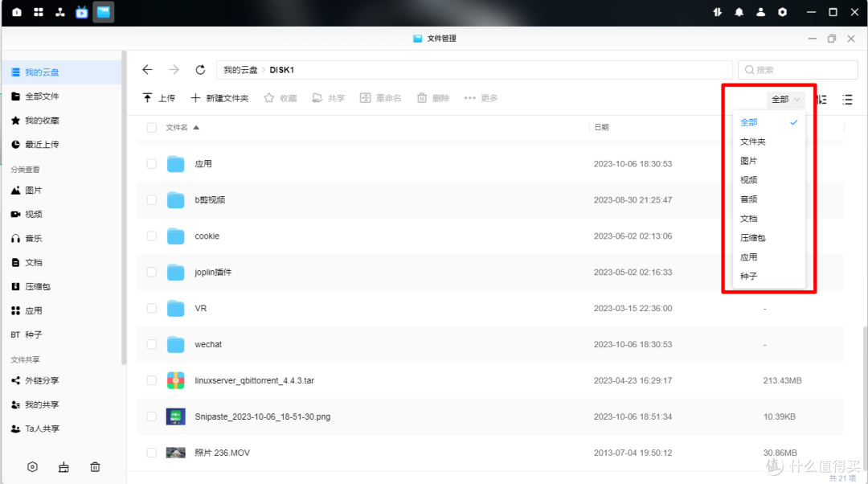This screenshot has width=868, height=484.
Task: Open recycle bin at sidebar bottom
Action: tap(95, 467)
